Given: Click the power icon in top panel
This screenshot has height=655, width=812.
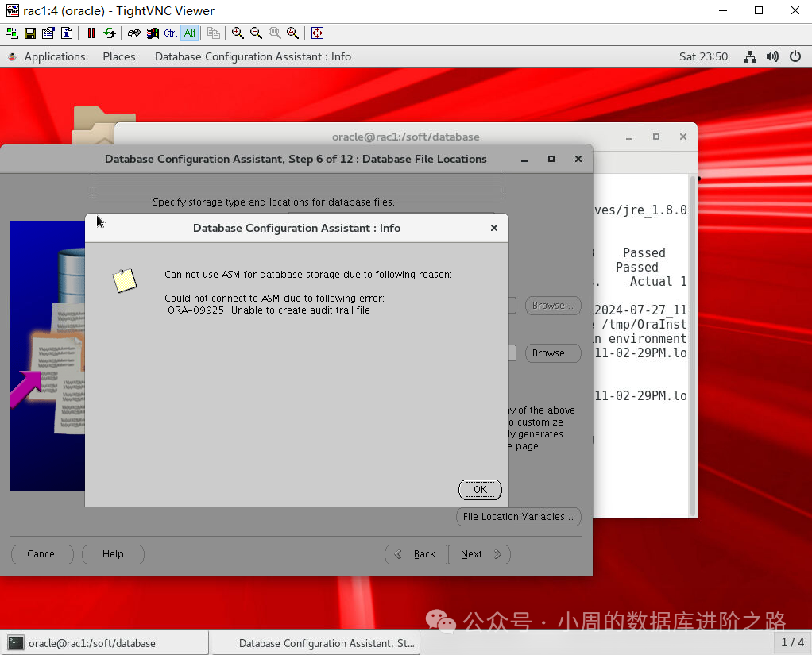Looking at the screenshot, I should click(795, 56).
